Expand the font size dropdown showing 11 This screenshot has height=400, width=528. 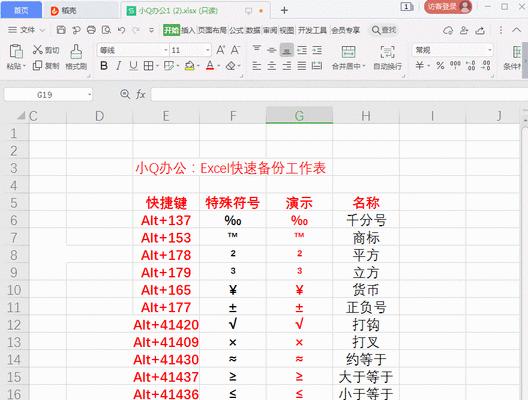tap(207, 50)
